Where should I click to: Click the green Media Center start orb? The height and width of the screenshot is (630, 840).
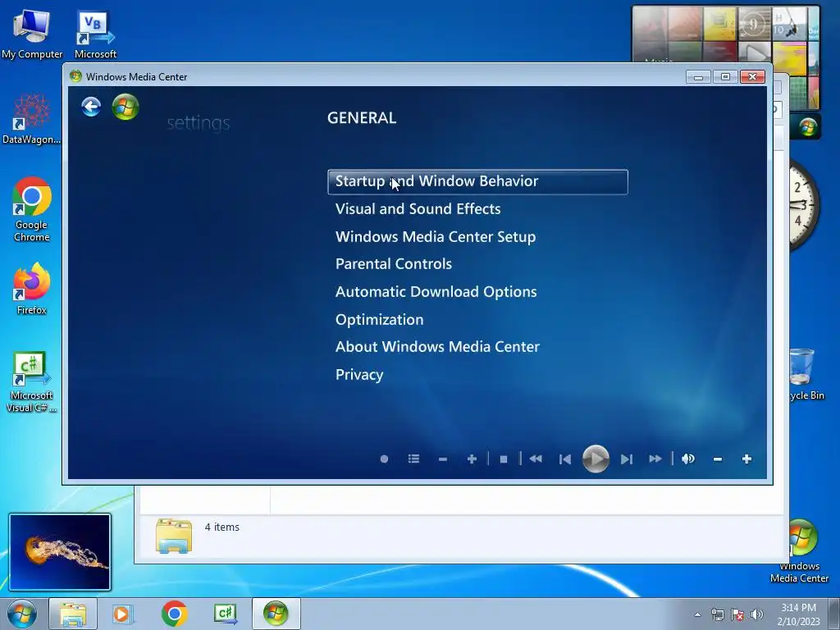click(x=126, y=107)
